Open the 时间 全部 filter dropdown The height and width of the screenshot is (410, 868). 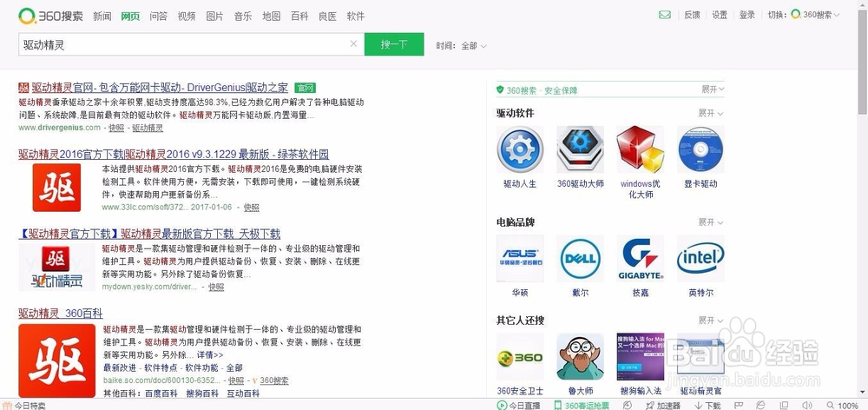pos(474,46)
